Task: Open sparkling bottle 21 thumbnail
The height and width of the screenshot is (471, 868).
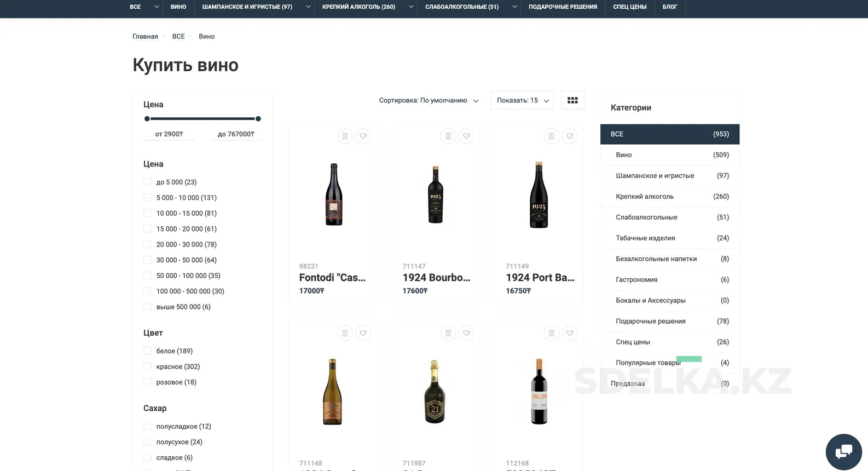Action: (x=435, y=392)
